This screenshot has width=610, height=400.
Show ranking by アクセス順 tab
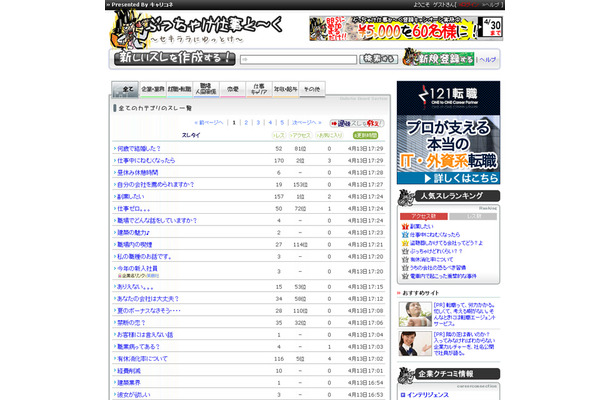pos(424,216)
